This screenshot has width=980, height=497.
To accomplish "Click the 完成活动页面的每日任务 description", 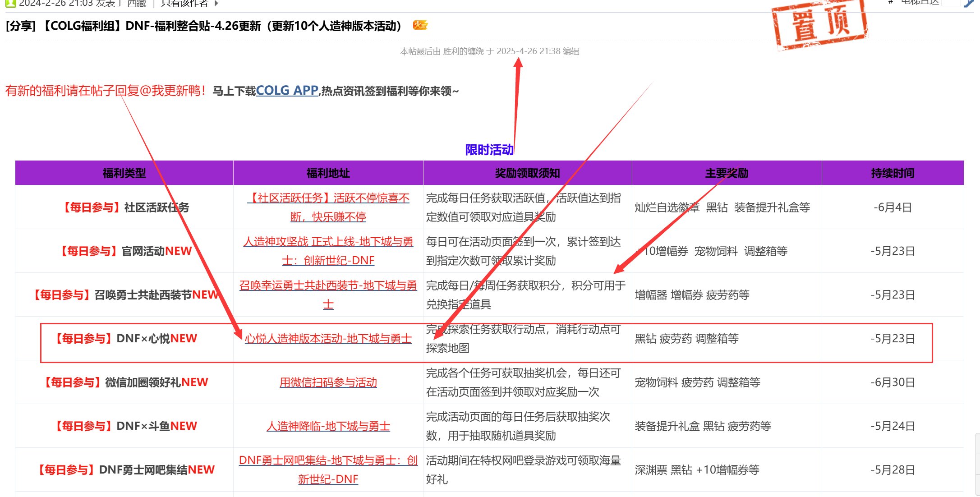I will click(x=518, y=426).
